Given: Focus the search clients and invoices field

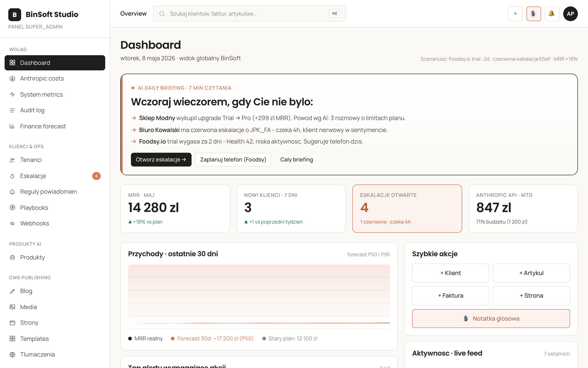Looking at the screenshot, I should [249, 14].
